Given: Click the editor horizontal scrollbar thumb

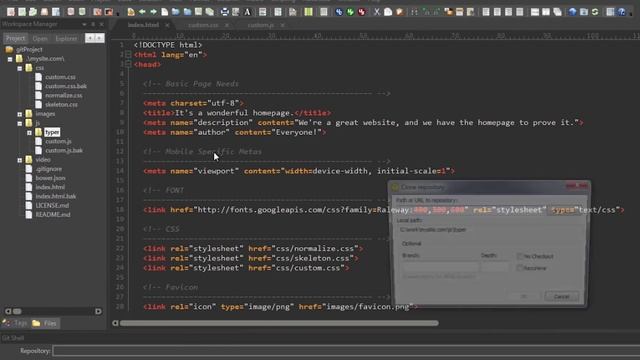Looking at the screenshot, I should pos(279,323).
